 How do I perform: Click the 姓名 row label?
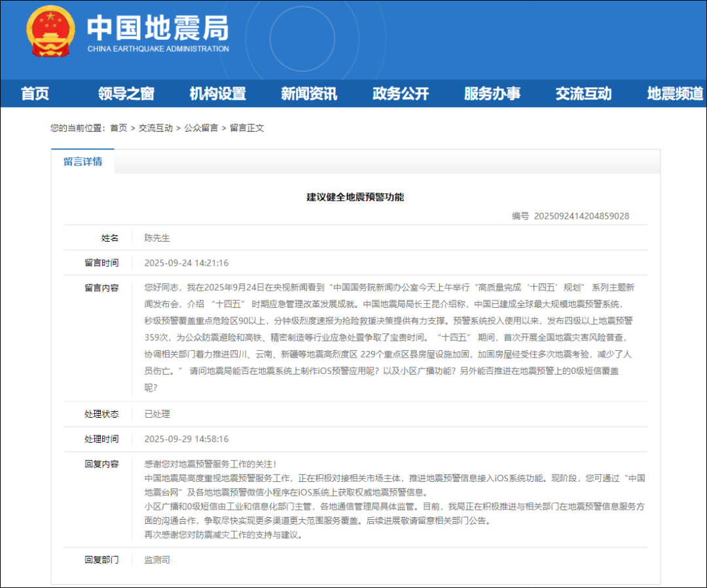109,238
